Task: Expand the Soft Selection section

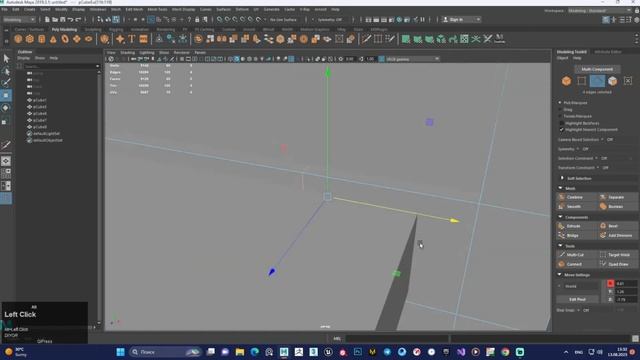Action: point(562,178)
